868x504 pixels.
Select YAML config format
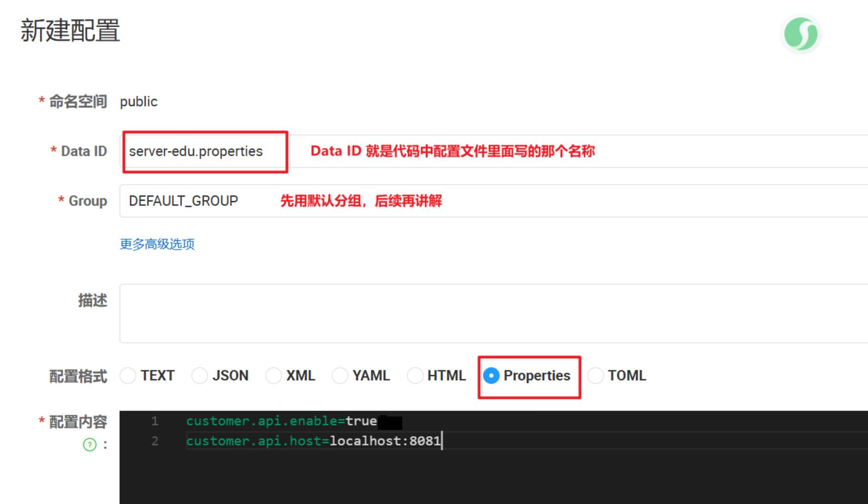tap(340, 376)
